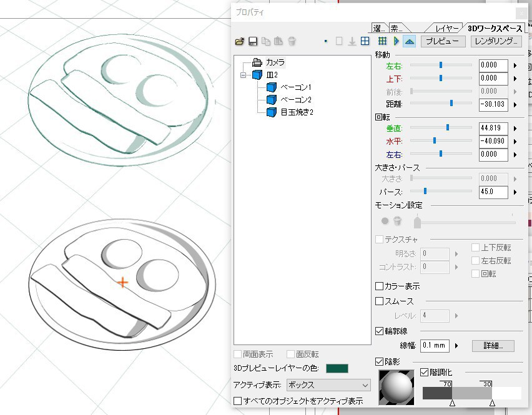Open the 線幅 value arrow
This screenshot has height=415, width=532.
pyautogui.click(x=456, y=346)
